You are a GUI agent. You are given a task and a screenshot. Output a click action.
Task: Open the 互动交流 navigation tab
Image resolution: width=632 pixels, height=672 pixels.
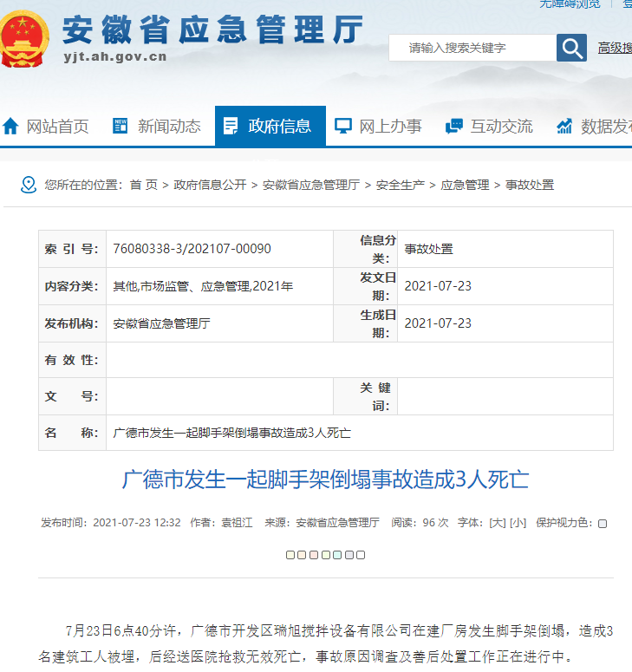coord(501,127)
